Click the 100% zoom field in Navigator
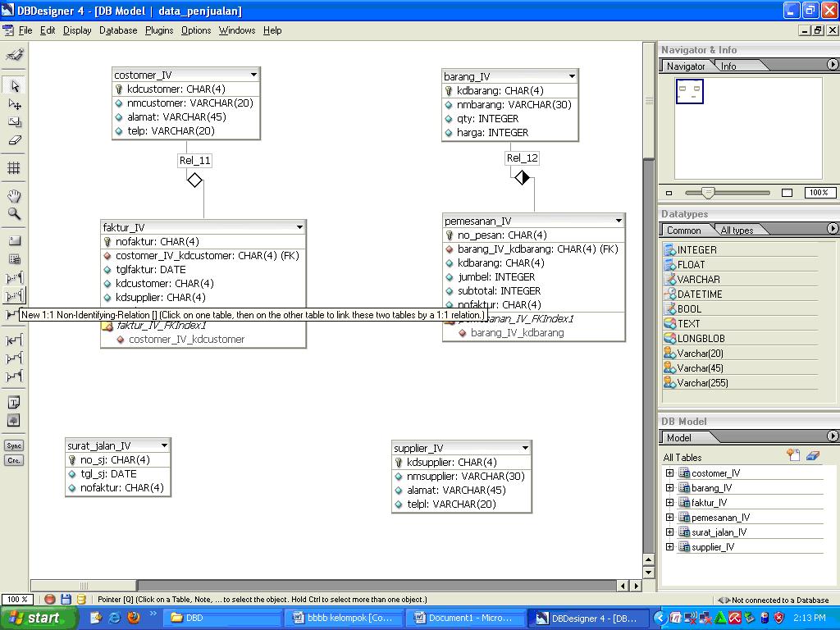The image size is (840, 630). tap(819, 193)
